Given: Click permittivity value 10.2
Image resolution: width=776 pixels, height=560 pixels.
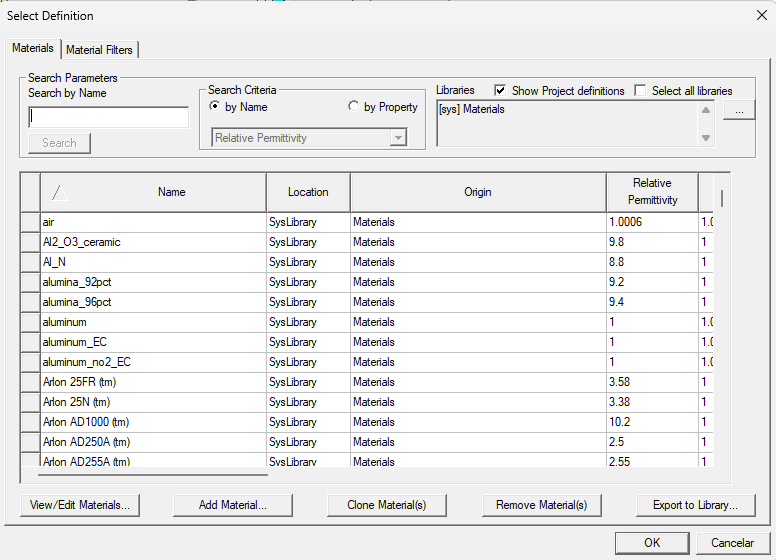Looking at the screenshot, I should (x=620, y=422).
